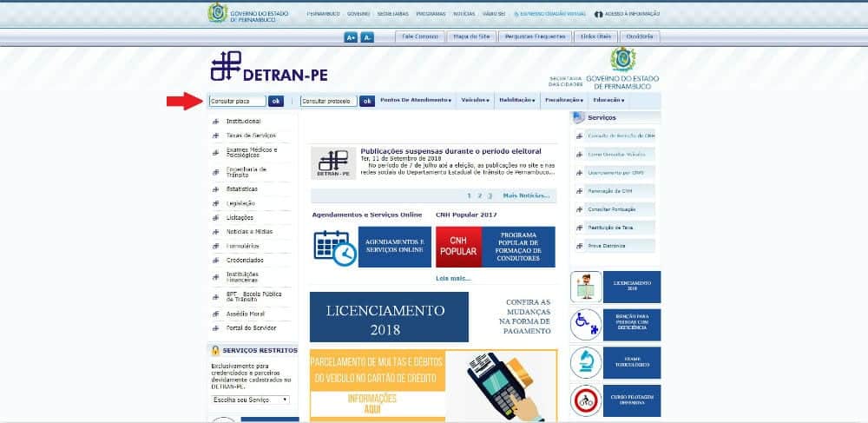This screenshot has width=868, height=423.
Task: Click the icon beside Formulários
Action: 216,247
